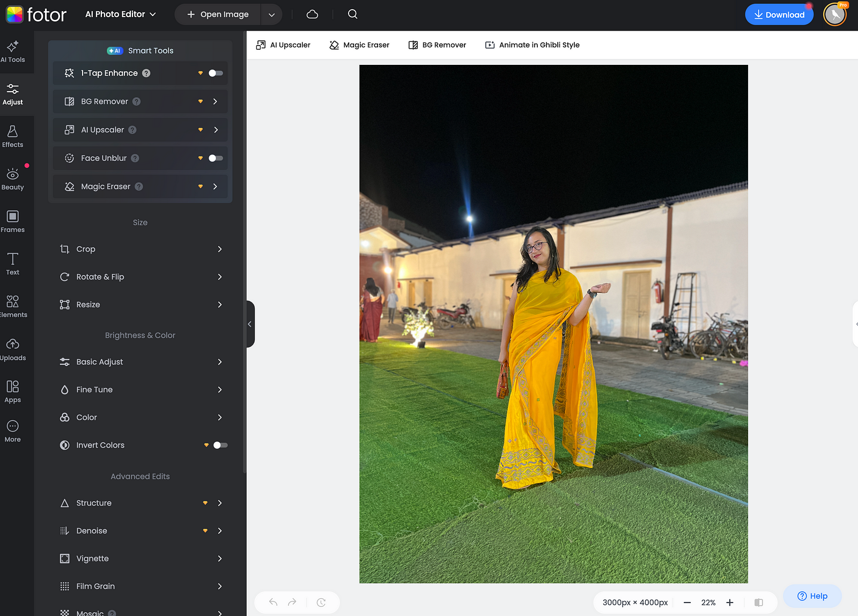Open the AI Photo Editor dropdown
858x616 pixels.
point(121,14)
